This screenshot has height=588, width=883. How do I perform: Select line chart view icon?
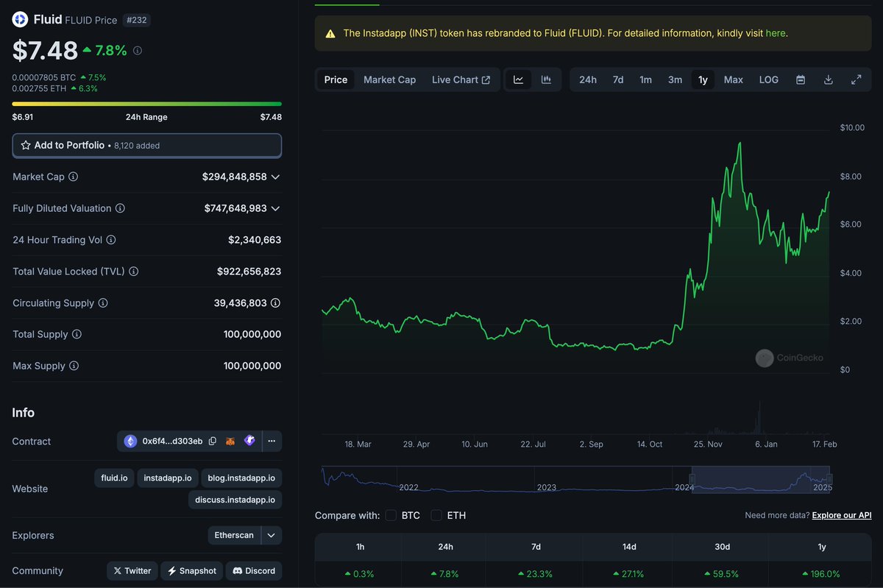(x=518, y=79)
